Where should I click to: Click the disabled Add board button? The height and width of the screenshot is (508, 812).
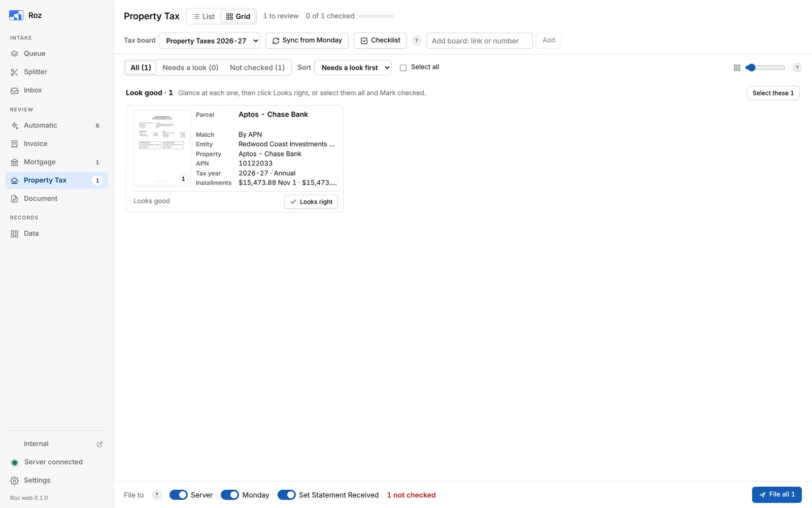click(x=549, y=41)
